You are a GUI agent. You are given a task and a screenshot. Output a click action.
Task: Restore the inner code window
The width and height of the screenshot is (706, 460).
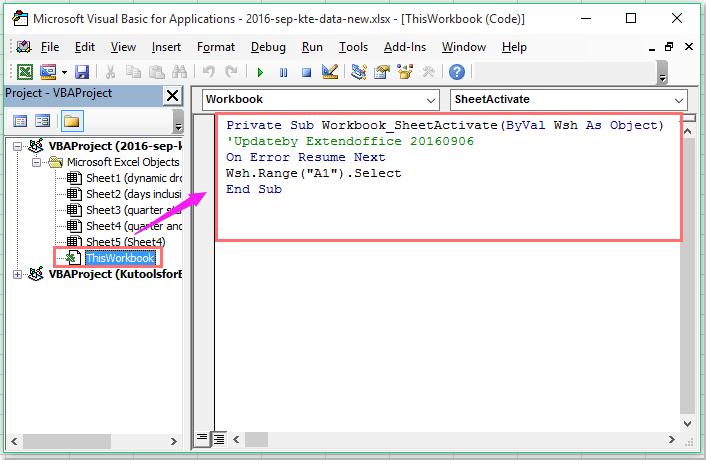tap(669, 46)
